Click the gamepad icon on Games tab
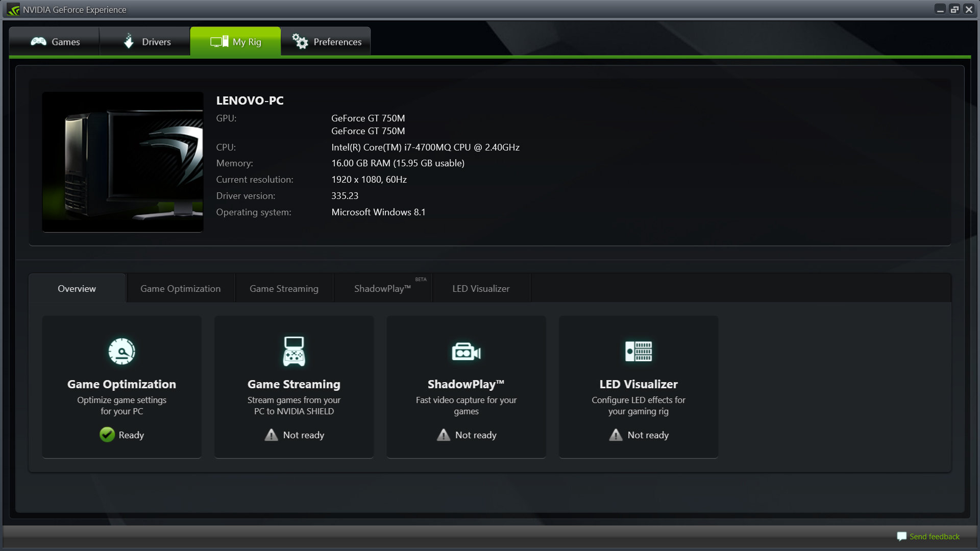The height and width of the screenshot is (551, 980). click(x=38, y=41)
